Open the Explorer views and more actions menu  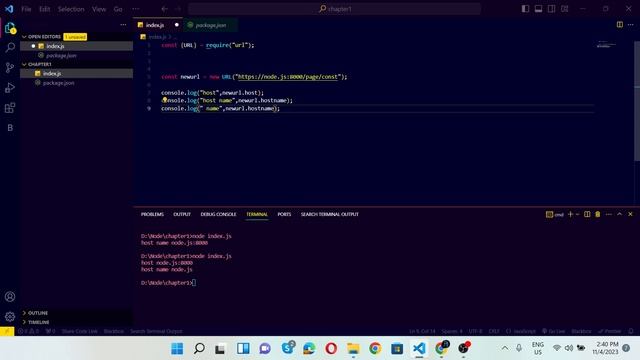(x=123, y=25)
